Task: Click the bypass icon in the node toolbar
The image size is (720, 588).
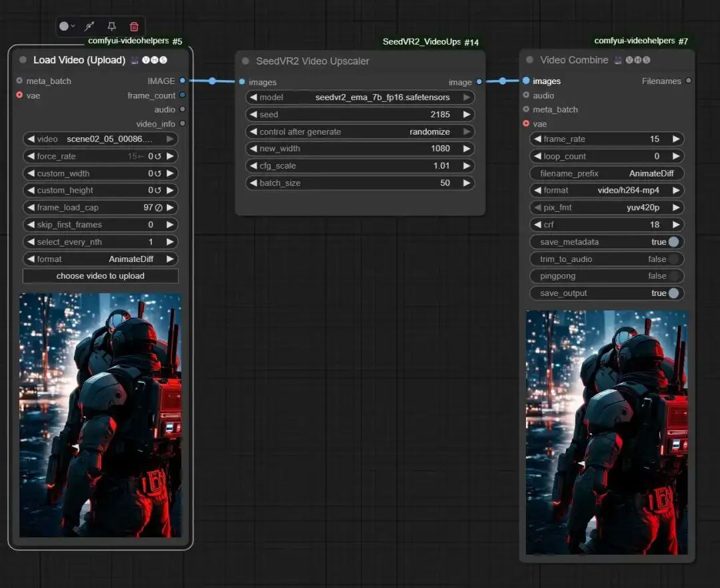Action: 89,27
